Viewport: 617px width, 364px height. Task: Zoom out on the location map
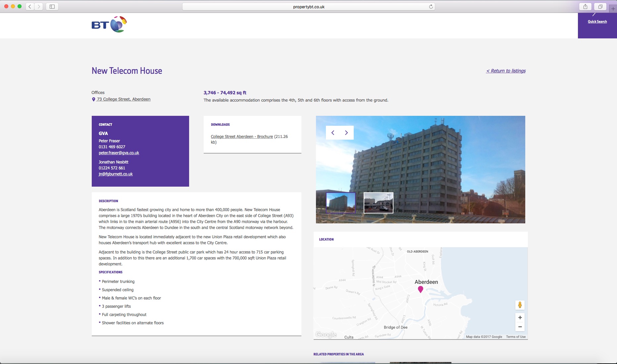(520, 327)
